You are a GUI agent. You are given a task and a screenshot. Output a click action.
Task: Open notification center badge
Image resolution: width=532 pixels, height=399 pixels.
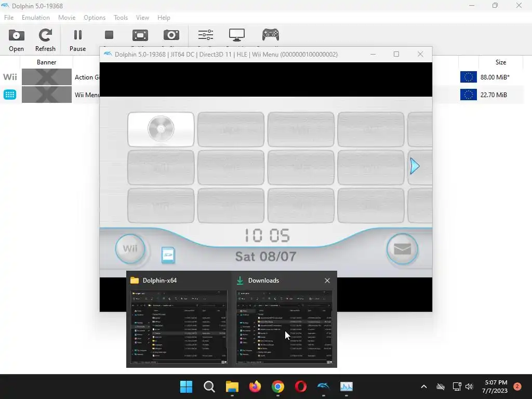(x=517, y=387)
